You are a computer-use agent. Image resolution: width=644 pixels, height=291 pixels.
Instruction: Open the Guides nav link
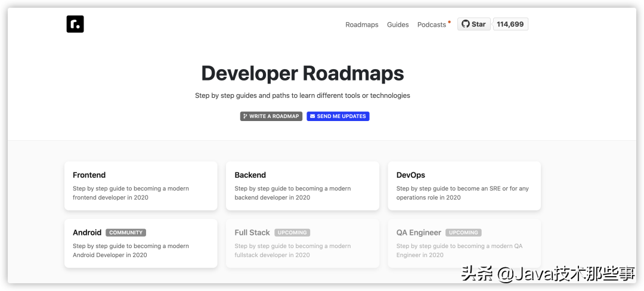pos(398,24)
